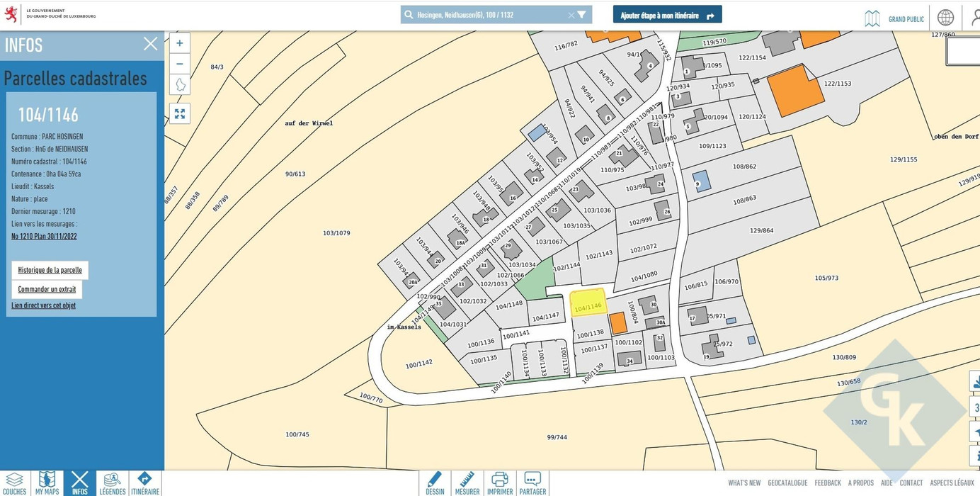Image resolution: width=980 pixels, height=496 pixels.
Task: Open the Grand Public theme selector
Action: tap(896, 18)
